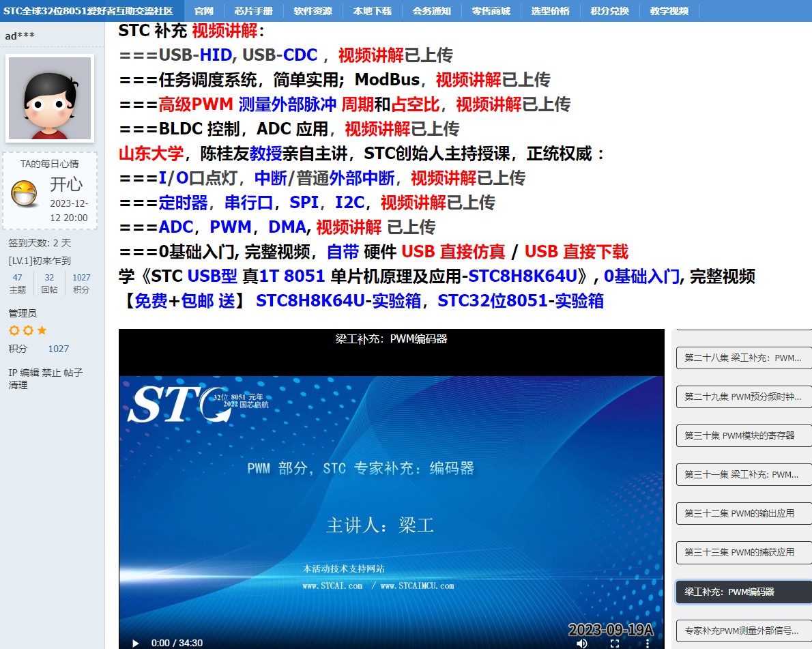
Task: Open the STC32位8051-实验箱 link
Action: pos(521,300)
